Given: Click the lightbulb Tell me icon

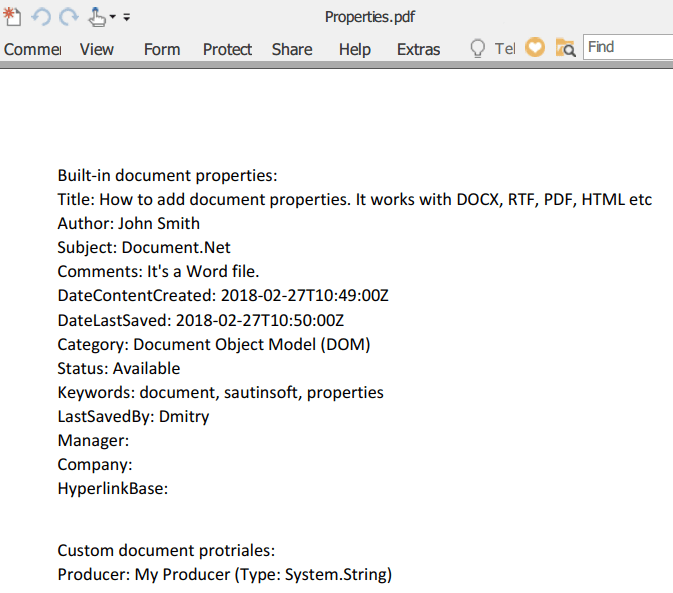Looking at the screenshot, I should click(x=478, y=48).
